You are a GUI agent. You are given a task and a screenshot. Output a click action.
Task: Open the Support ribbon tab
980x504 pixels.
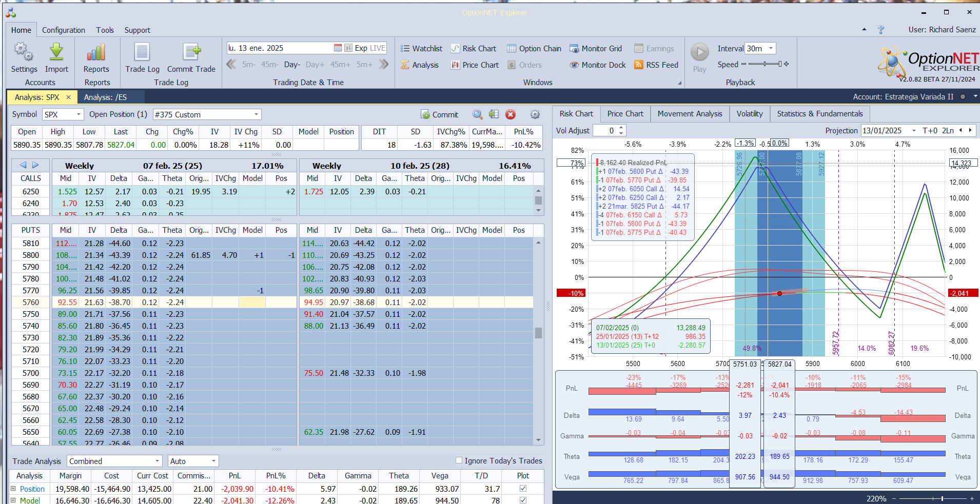click(x=137, y=30)
